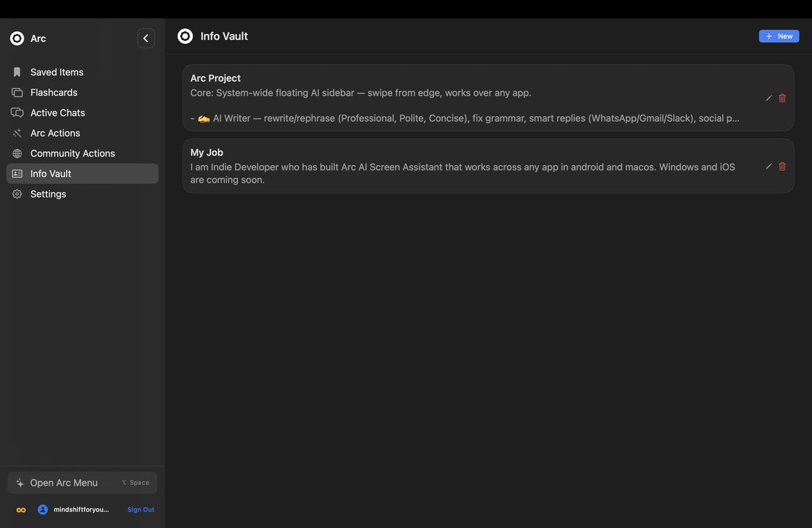Click the blue user avatar icon

click(43, 510)
